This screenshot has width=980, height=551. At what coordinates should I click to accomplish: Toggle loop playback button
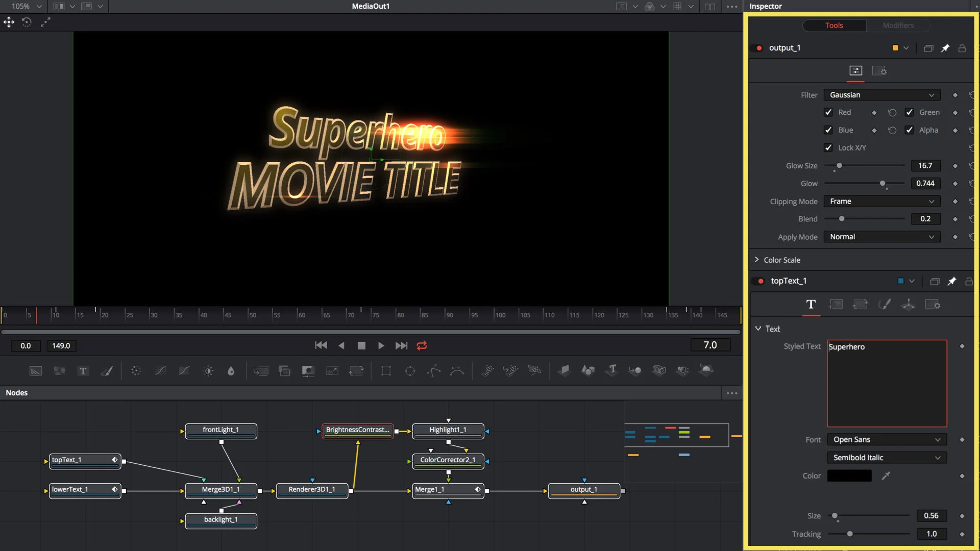tap(422, 345)
